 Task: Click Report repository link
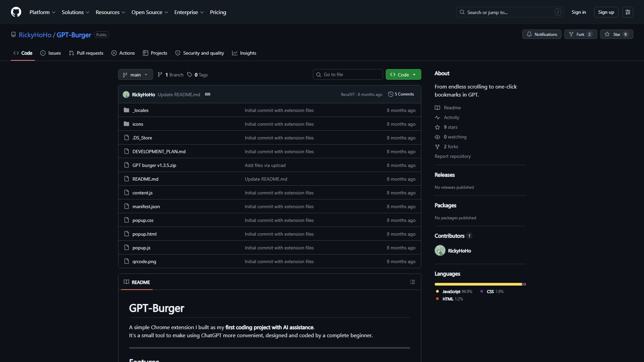453,156
